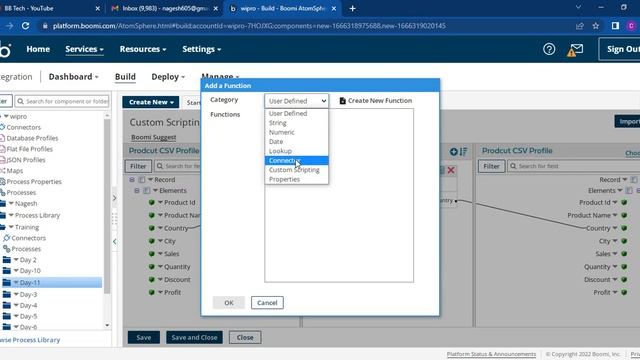Click the Save button
Viewport: 640px width, 360px height.
[x=144, y=338]
